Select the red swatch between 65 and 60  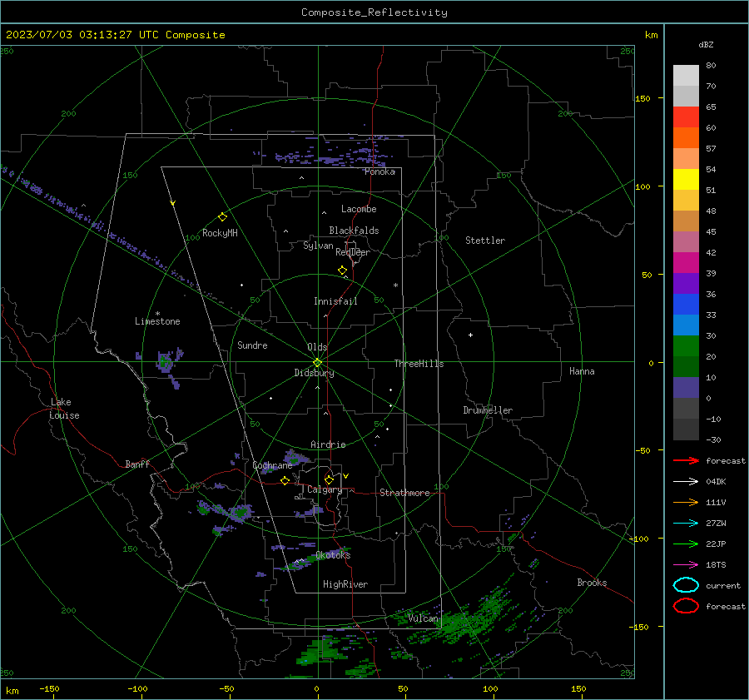coord(686,117)
